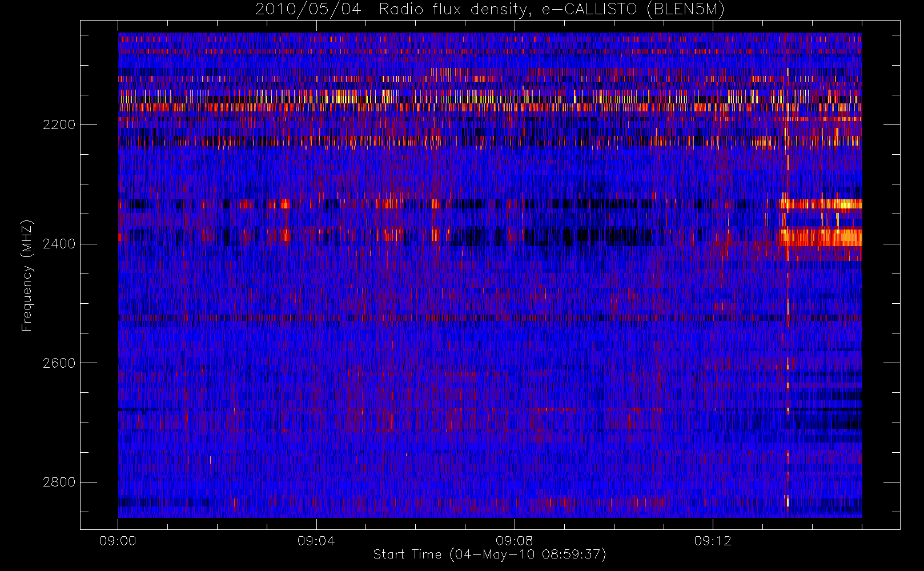Click the 09:04 time tick label
Image resolution: width=924 pixels, height=571 pixels.
coord(316,541)
